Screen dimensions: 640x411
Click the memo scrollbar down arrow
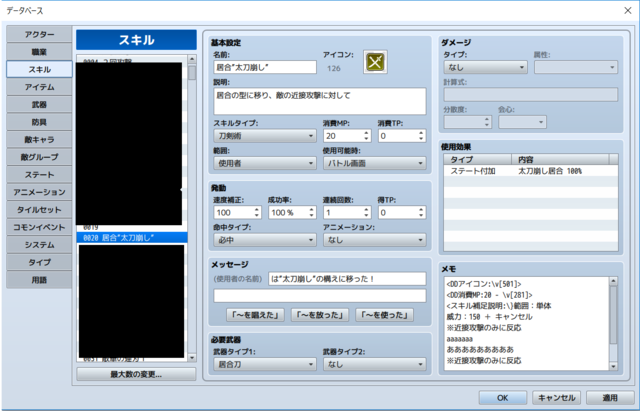coord(613,366)
